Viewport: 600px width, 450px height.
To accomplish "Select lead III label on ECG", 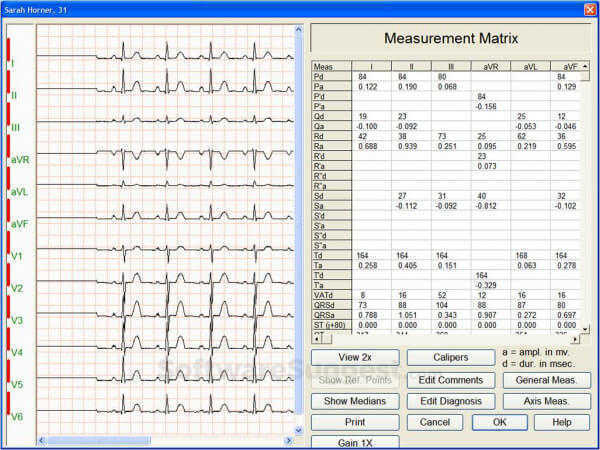I will 15,127.
